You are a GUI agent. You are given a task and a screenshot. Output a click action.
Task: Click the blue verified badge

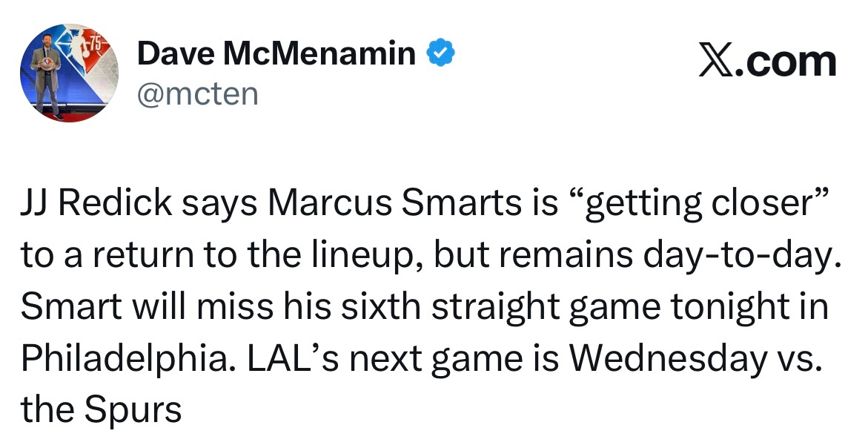tap(440, 53)
